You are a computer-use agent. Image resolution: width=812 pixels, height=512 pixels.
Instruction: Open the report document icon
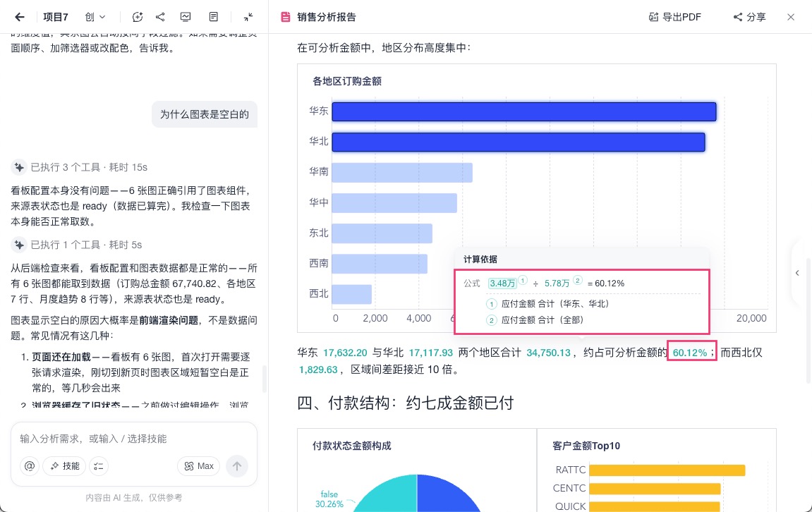click(x=213, y=17)
